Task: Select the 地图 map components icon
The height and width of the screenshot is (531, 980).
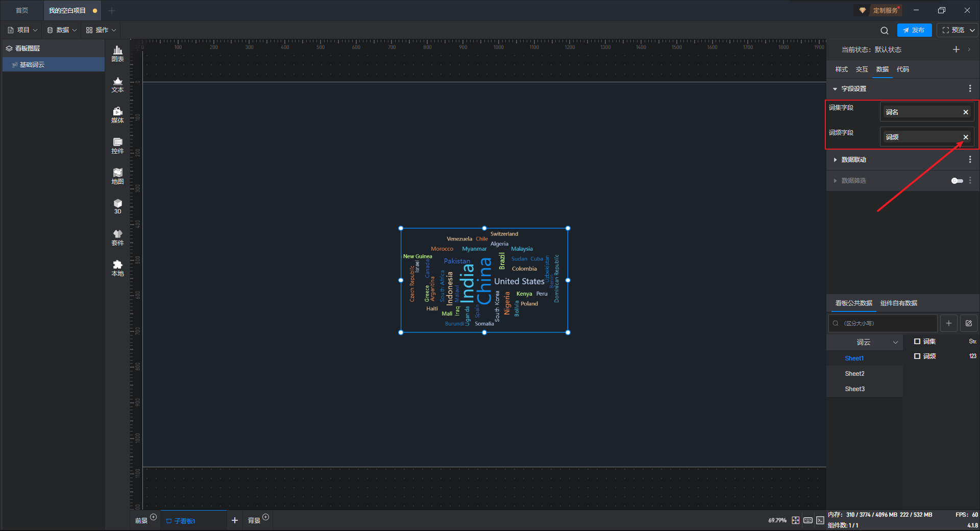Action: coord(117,176)
